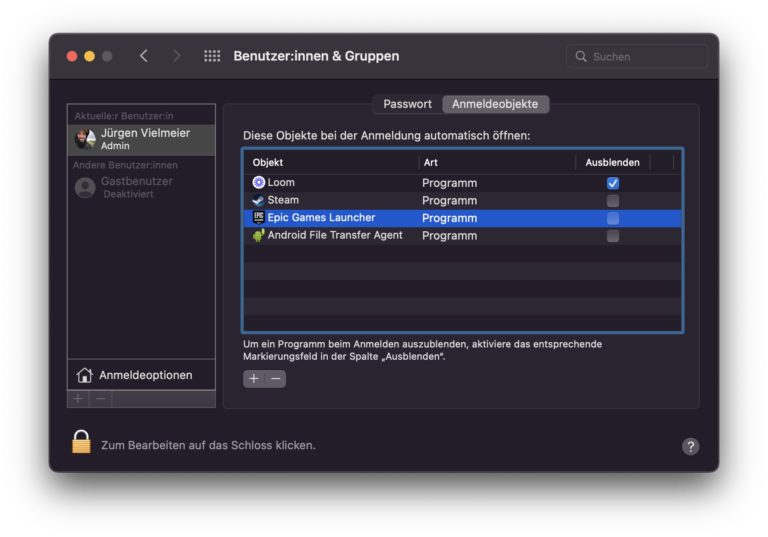Image resolution: width=768 pixels, height=537 pixels.
Task: Check Ausblenden for Epic Games Launcher
Action: click(x=613, y=218)
